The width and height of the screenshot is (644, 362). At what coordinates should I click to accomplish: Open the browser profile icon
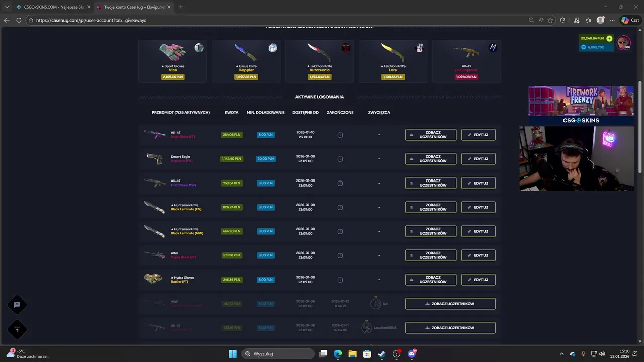600,20
